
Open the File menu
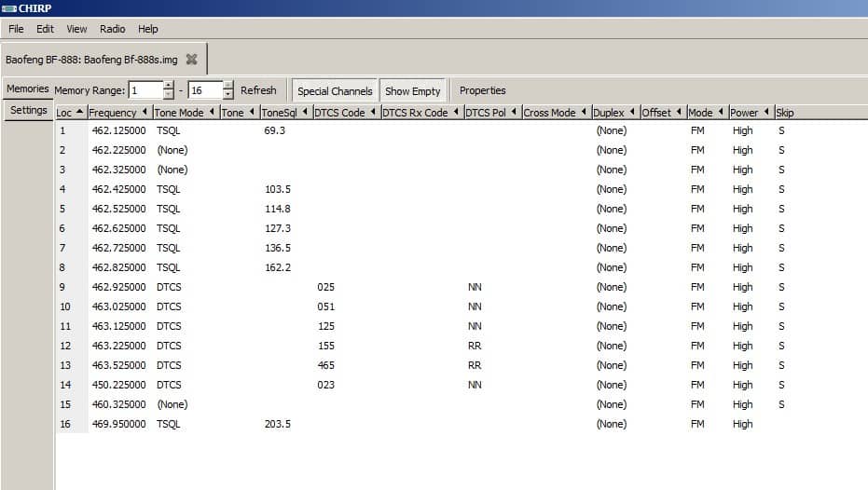tap(16, 29)
